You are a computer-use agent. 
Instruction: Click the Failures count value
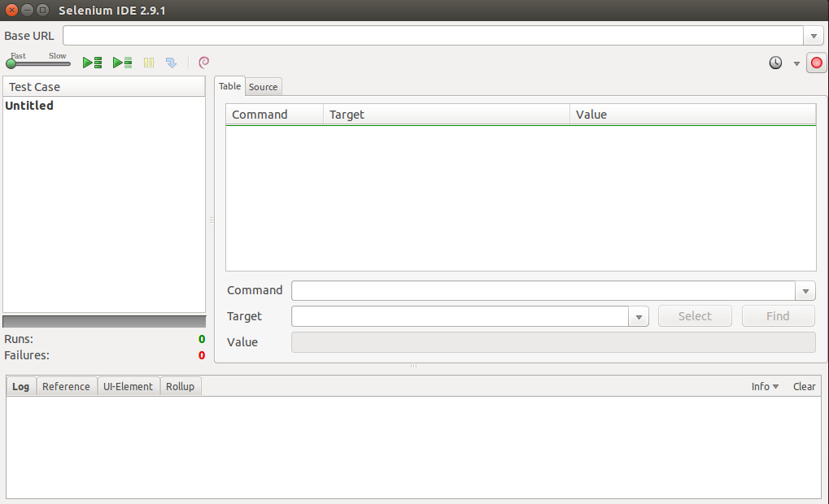point(202,355)
